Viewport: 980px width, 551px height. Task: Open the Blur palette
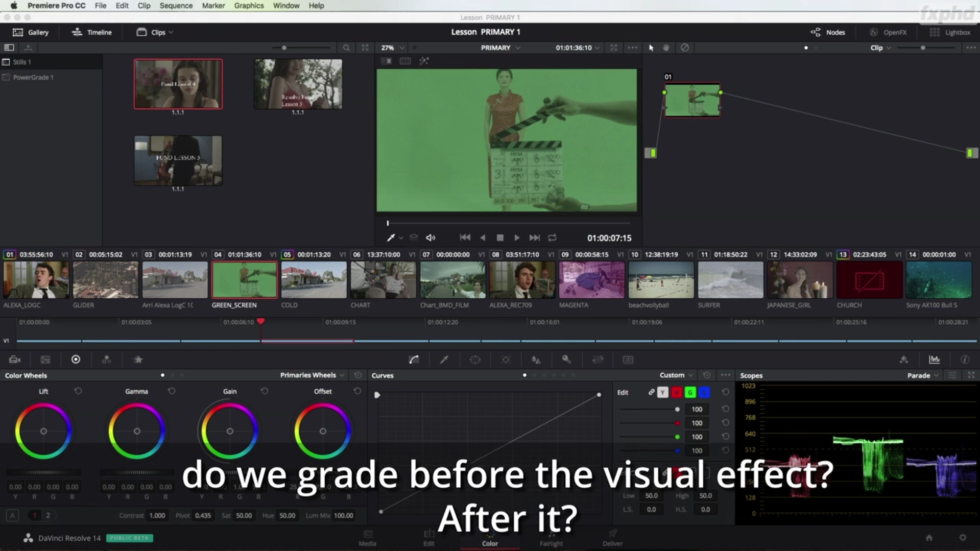(536, 360)
